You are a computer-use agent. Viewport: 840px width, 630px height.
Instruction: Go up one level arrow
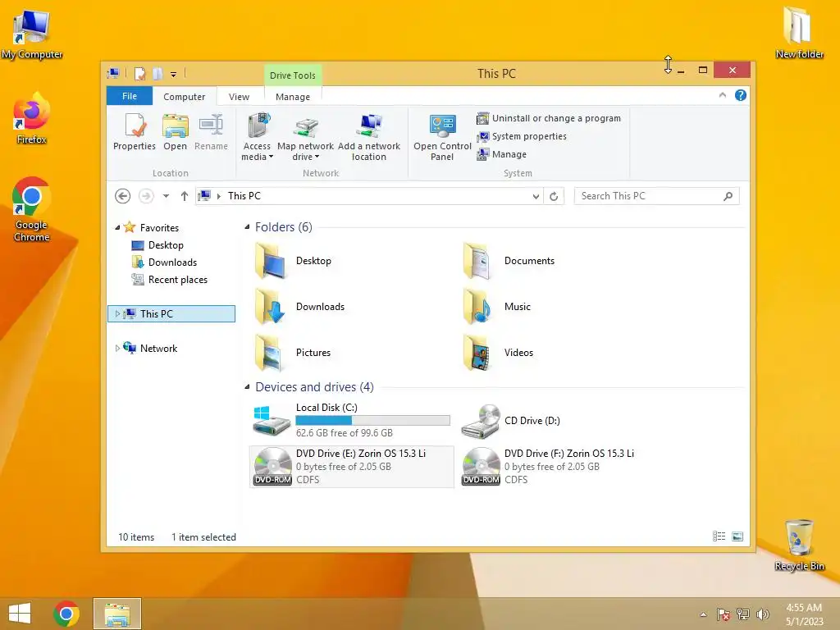[x=185, y=196]
